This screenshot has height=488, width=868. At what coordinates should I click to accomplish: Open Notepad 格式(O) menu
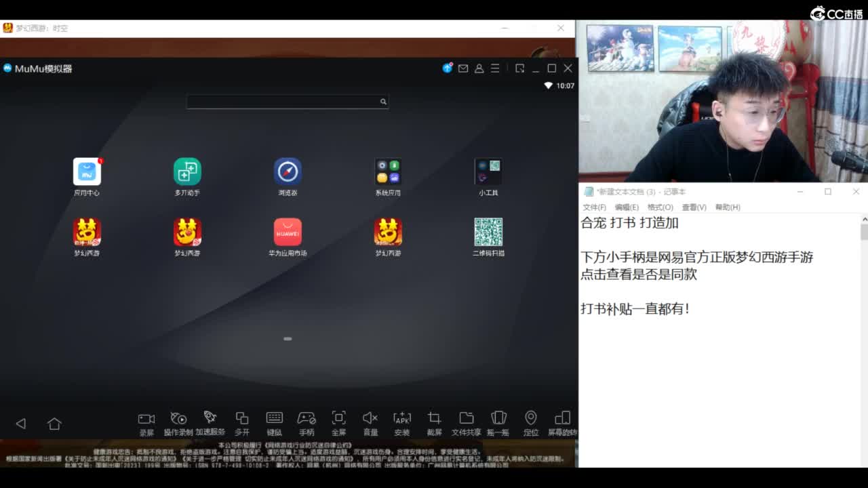(660, 207)
